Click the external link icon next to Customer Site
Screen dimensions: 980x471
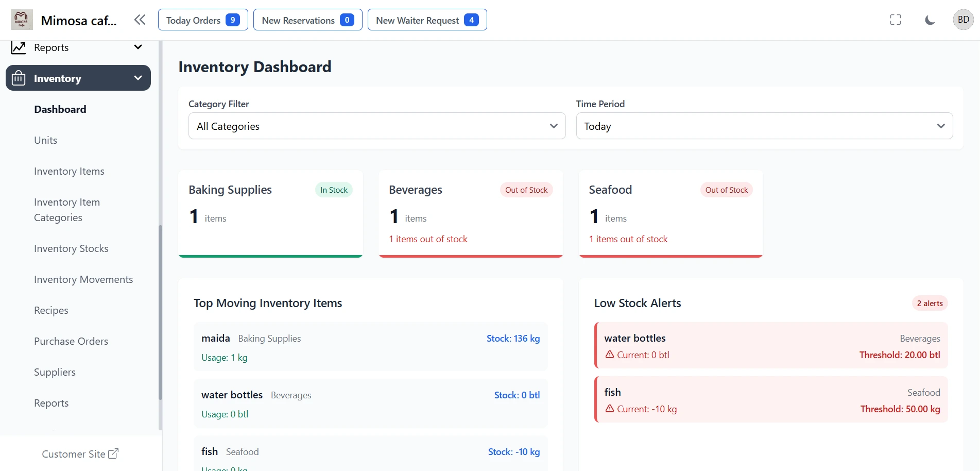tap(113, 453)
